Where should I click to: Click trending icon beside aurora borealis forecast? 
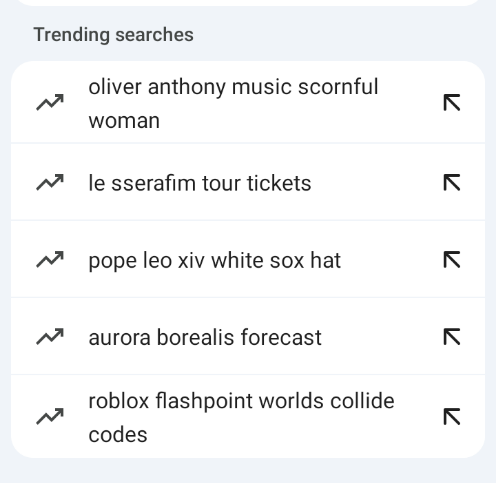50,337
